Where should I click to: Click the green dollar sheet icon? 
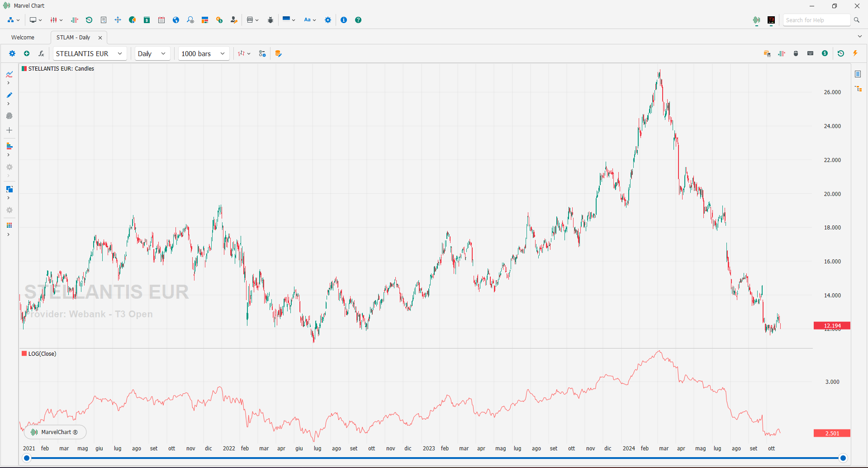(x=147, y=20)
